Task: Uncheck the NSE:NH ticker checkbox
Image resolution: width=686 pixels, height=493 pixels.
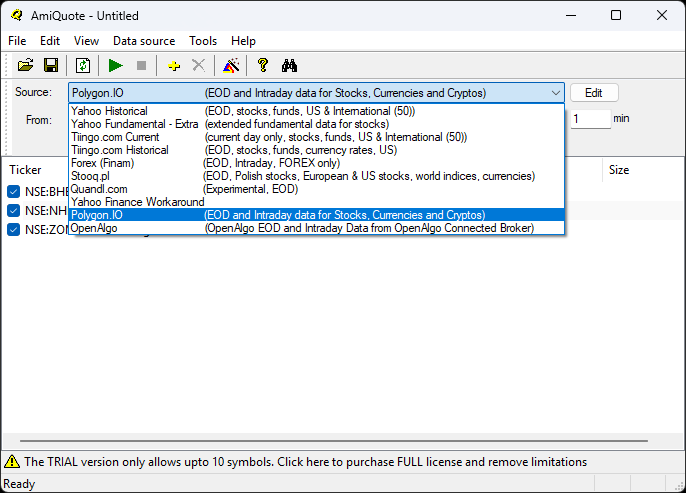Action: [x=14, y=210]
